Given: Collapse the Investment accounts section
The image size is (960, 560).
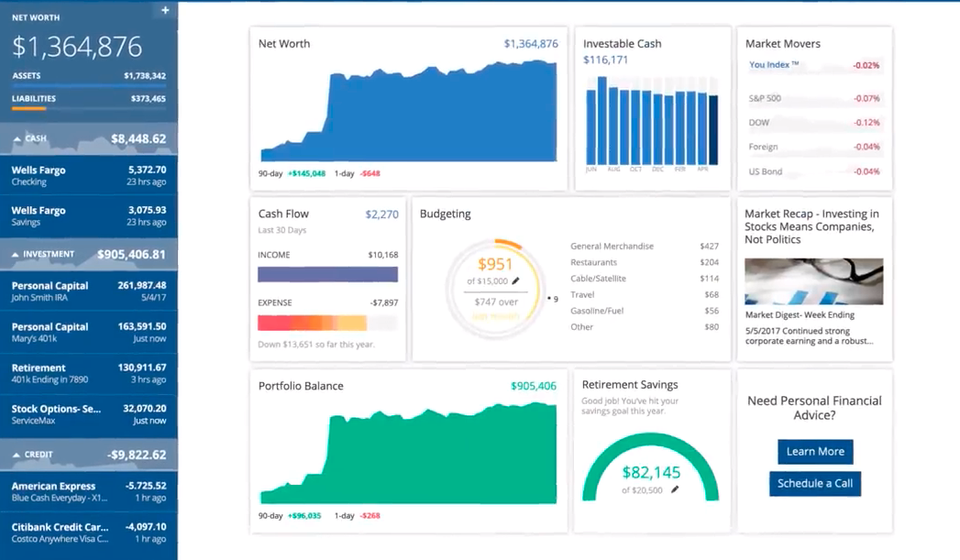Looking at the screenshot, I should [17, 255].
